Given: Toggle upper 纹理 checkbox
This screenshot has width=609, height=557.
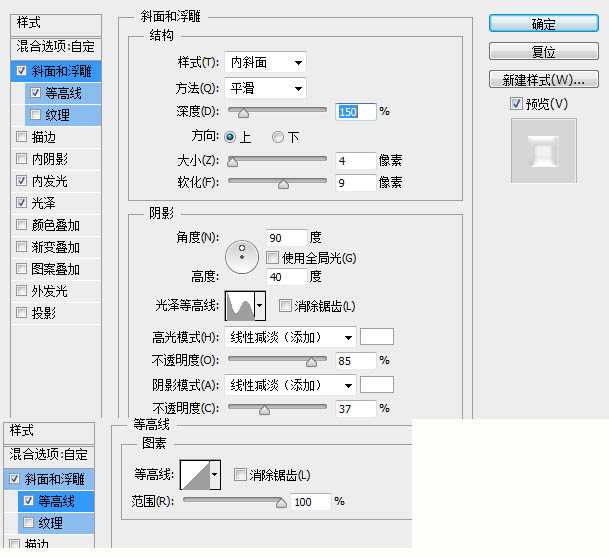Looking at the screenshot, I should point(35,114).
